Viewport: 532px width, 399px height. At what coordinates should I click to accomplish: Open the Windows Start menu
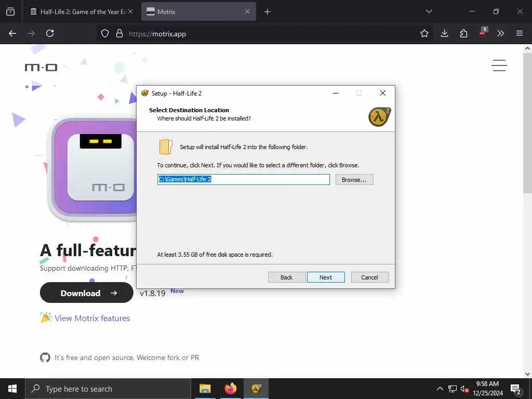click(x=12, y=389)
